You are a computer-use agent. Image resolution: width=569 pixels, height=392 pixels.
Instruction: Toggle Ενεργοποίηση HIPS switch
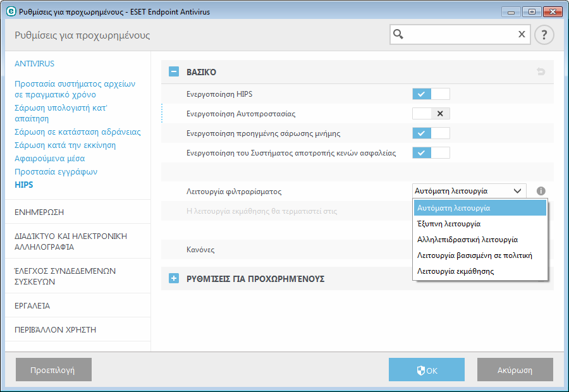tap(431, 94)
